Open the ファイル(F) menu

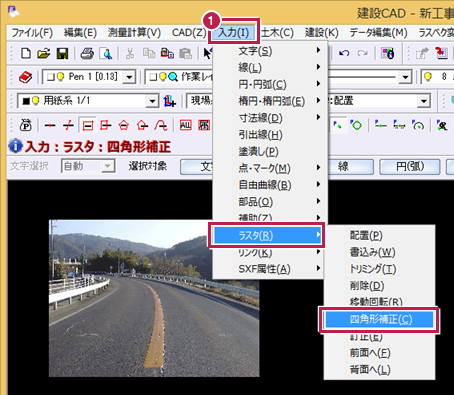pyautogui.click(x=32, y=33)
